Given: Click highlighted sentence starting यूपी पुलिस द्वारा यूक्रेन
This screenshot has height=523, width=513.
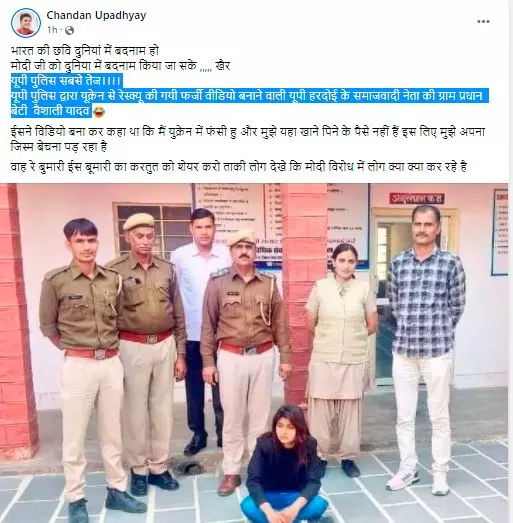Looking at the screenshot, I should [x=247, y=96].
